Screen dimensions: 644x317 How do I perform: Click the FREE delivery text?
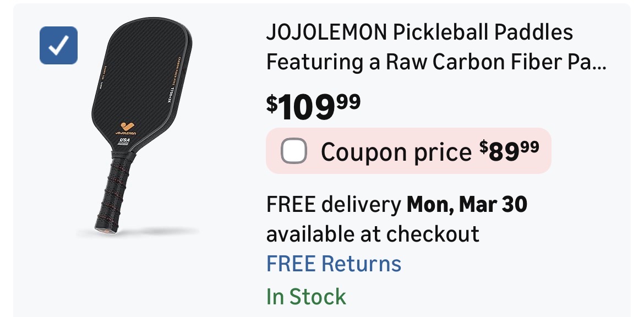pos(334,204)
